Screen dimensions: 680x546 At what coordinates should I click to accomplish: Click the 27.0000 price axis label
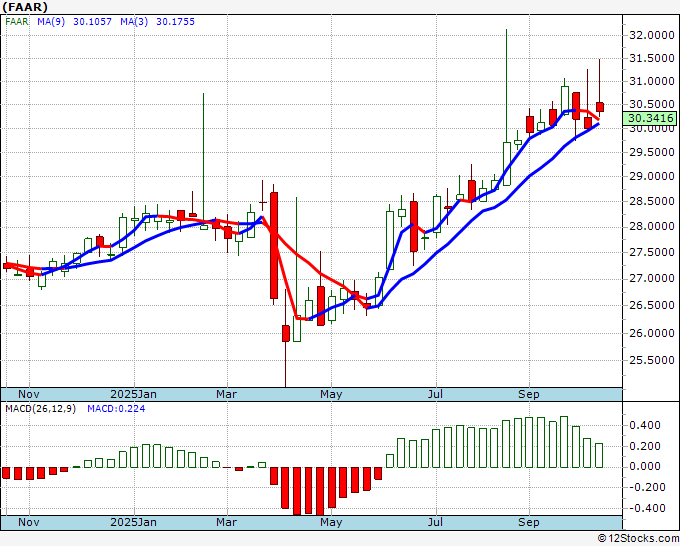651,278
